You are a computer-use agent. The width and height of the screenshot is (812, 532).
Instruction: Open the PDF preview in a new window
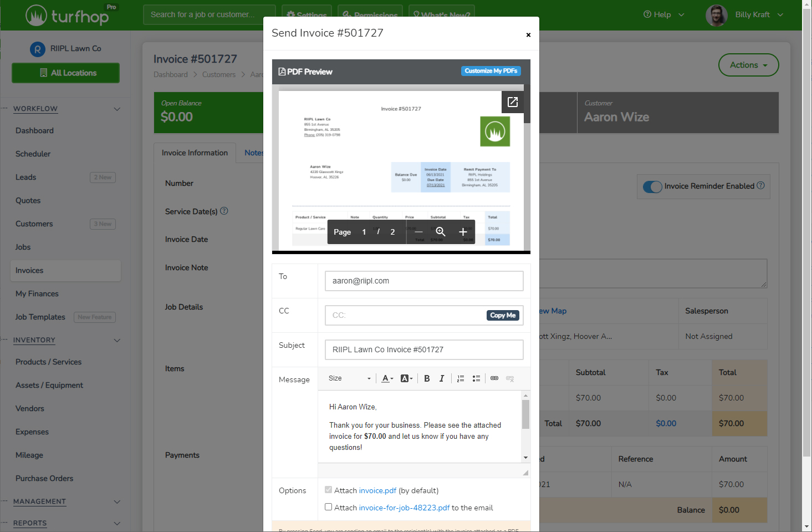pos(513,102)
